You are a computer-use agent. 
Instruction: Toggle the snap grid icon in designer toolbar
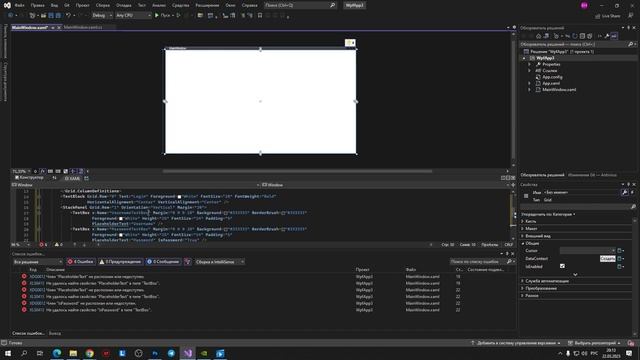point(50,171)
